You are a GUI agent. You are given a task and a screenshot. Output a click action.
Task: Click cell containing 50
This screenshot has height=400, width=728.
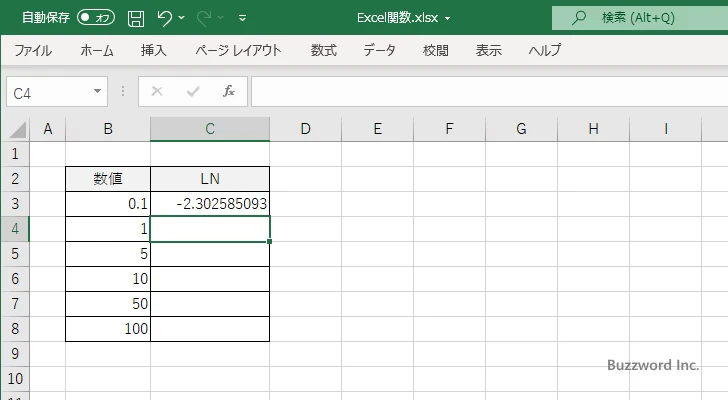108,304
